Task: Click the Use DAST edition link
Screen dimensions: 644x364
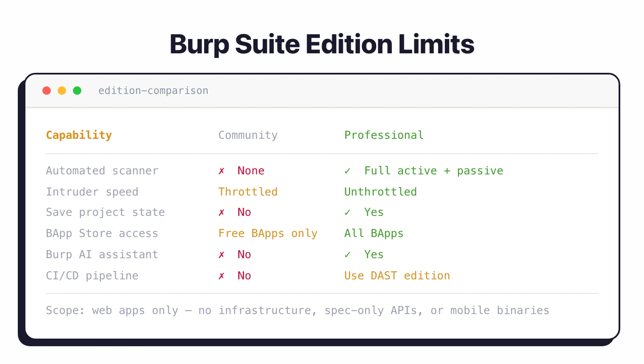Action: pyautogui.click(x=397, y=276)
